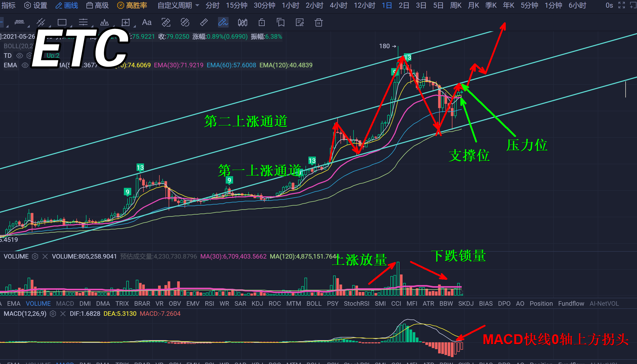
Task: Enable the StochRSI sub-indicator tab under VOLUME
Action: click(356, 304)
